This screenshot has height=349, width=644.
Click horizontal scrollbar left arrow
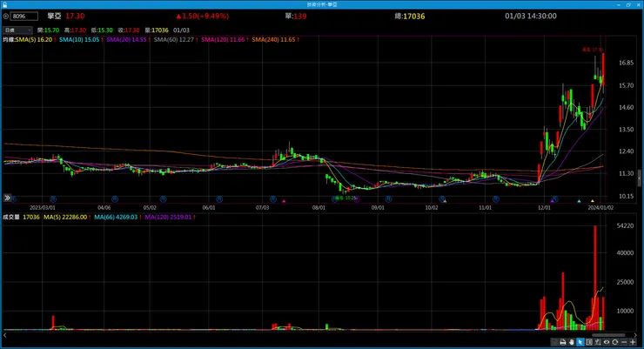[4, 335]
